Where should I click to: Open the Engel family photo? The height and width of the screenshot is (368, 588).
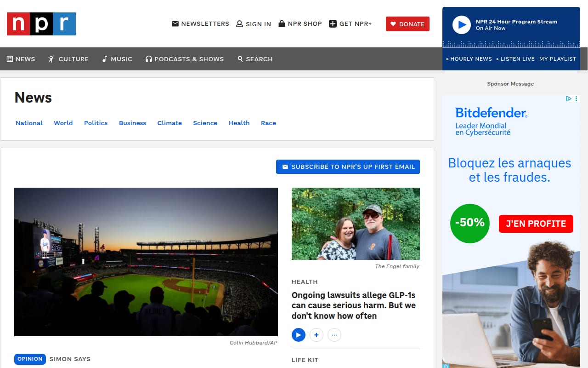coord(356,224)
